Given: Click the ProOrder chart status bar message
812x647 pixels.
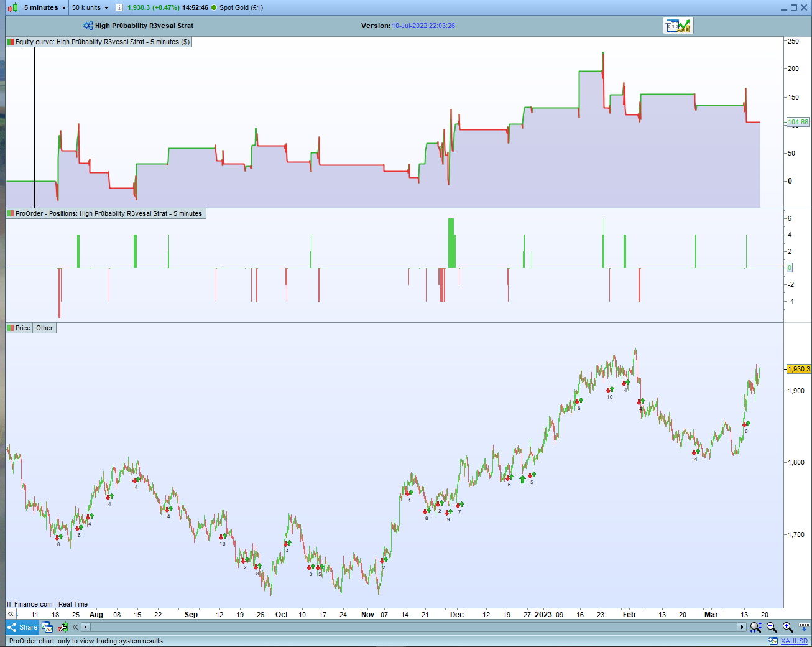Looking at the screenshot, I should coord(86,641).
